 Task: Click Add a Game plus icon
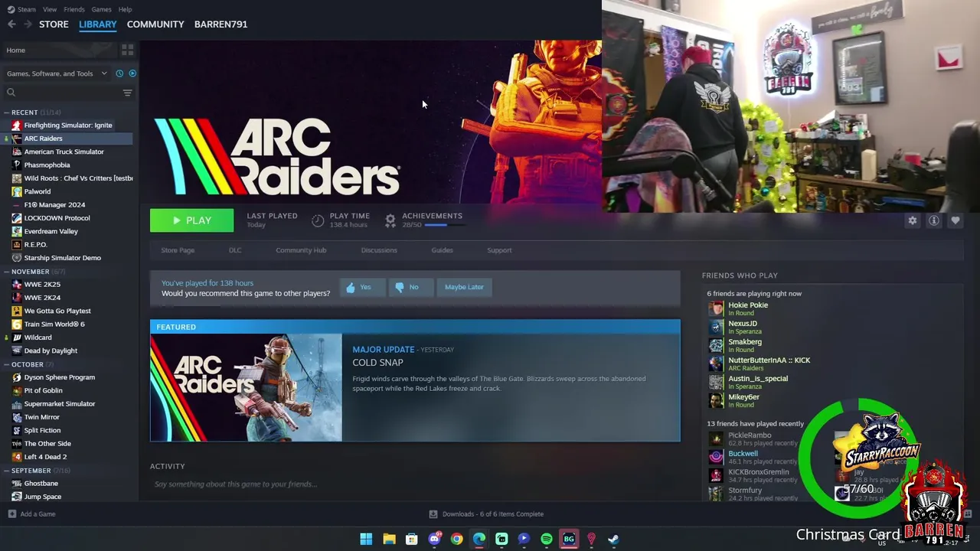11,514
